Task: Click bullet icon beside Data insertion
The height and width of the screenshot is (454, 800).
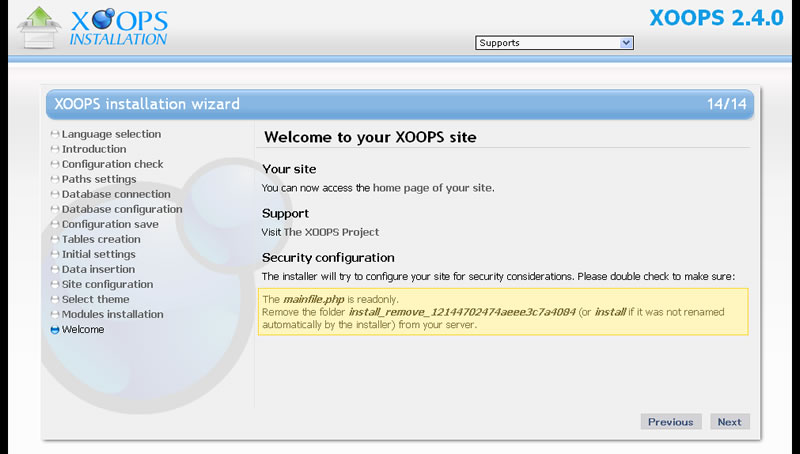Action: point(55,269)
